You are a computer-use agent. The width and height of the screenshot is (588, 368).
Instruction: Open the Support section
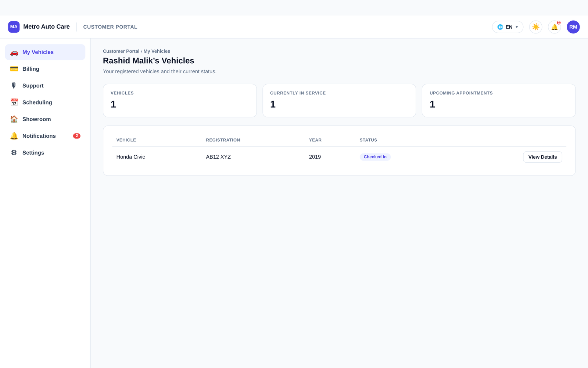coord(45,86)
